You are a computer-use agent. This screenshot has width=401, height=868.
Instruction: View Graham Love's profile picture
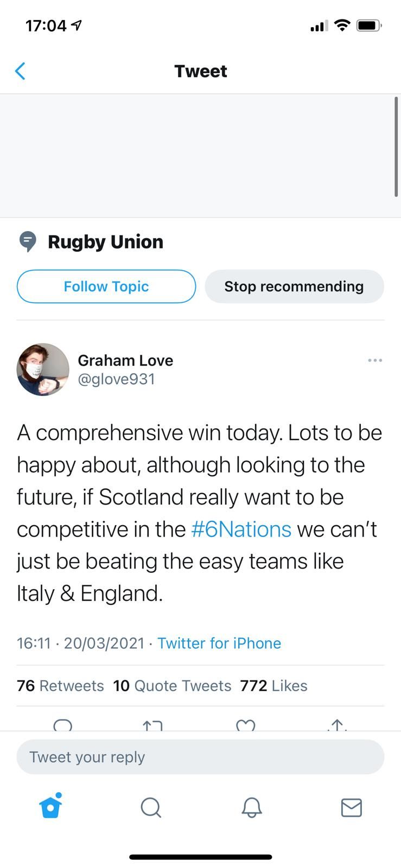43,369
